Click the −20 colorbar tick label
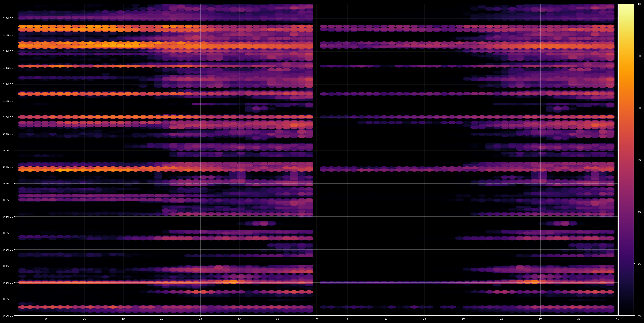The width and height of the screenshot is (644, 323). tap(638, 56)
